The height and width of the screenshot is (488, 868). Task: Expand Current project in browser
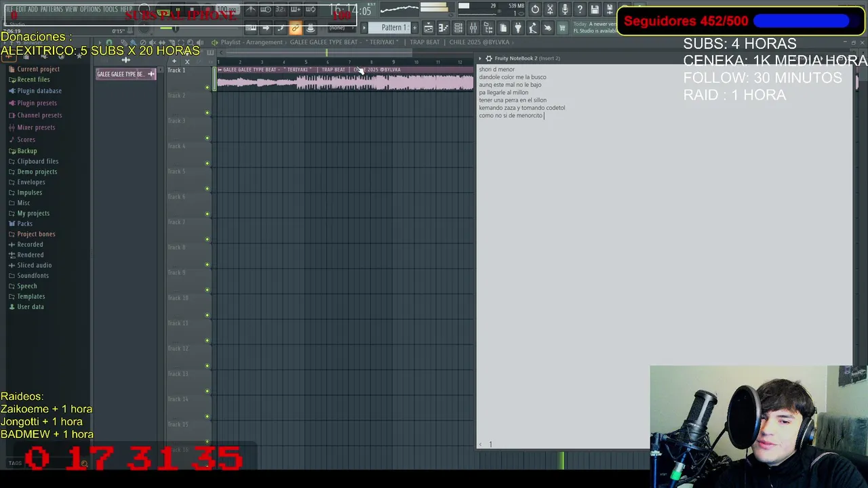point(38,69)
